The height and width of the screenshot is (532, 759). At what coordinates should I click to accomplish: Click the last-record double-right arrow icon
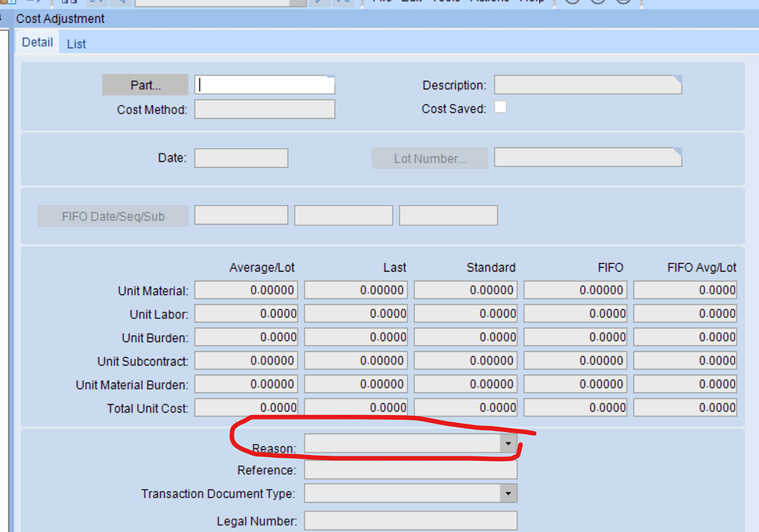tap(342, 3)
